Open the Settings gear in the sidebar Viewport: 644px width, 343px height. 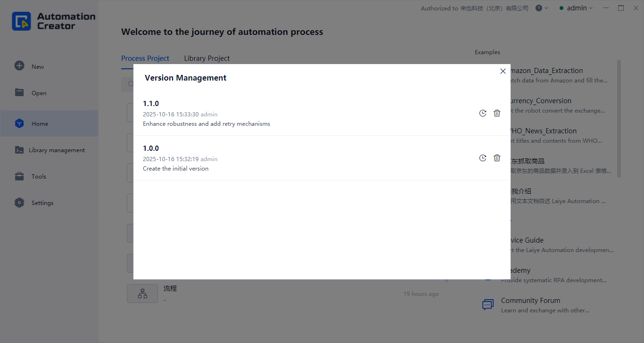coord(19,203)
